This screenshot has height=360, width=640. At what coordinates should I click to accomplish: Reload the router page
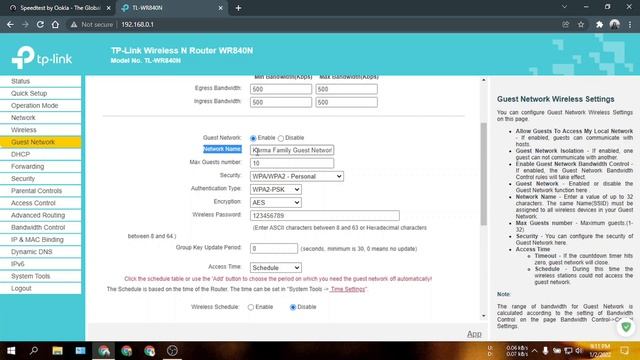(40, 24)
